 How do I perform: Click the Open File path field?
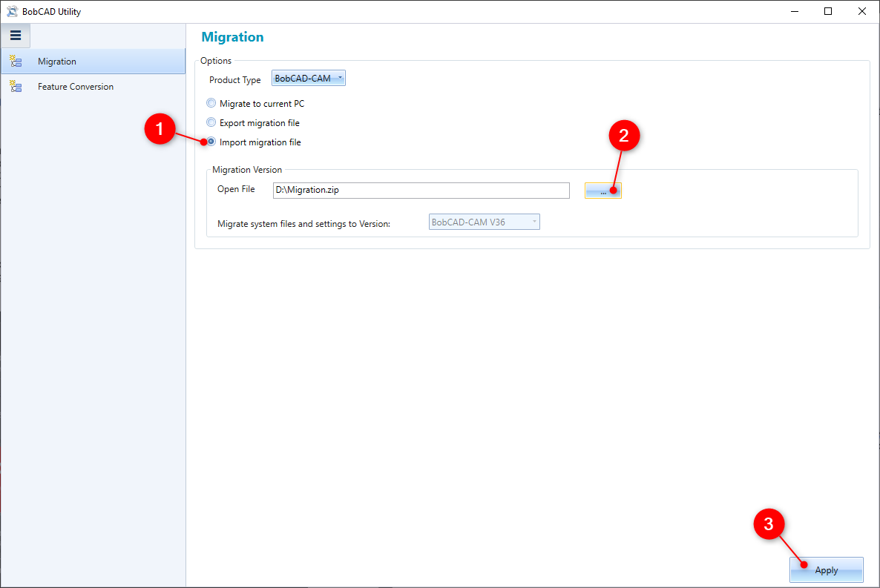[x=421, y=191]
